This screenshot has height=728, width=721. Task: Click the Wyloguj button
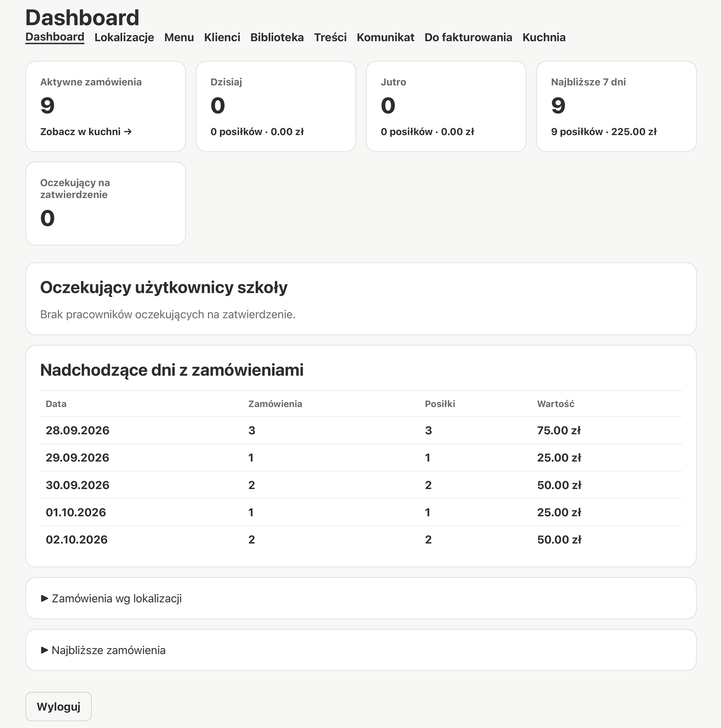pos(58,706)
